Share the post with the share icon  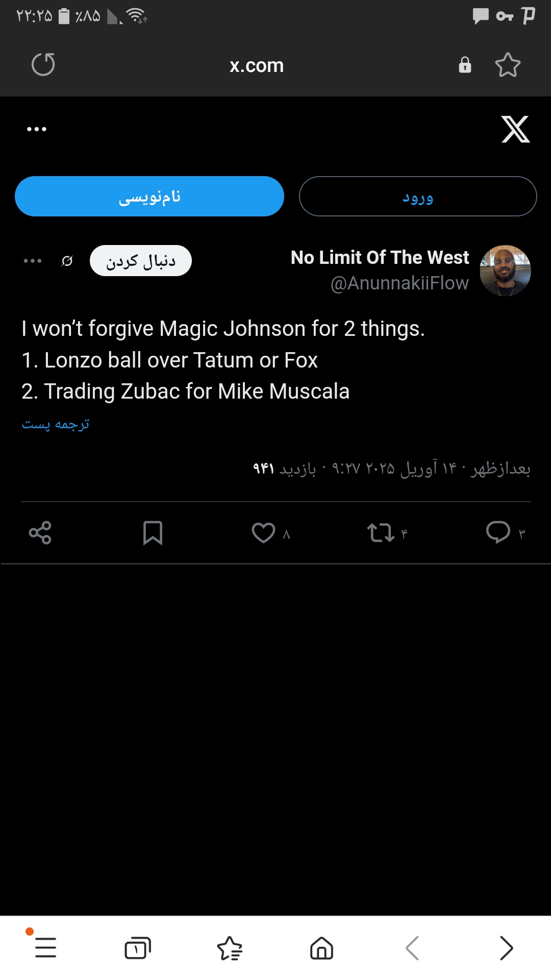pyautogui.click(x=40, y=533)
